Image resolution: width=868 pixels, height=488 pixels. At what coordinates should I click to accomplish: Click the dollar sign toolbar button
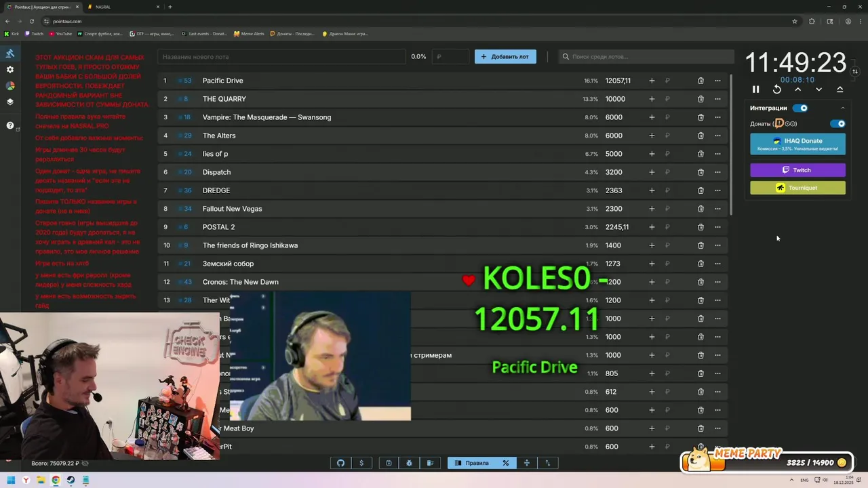[361, 463]
